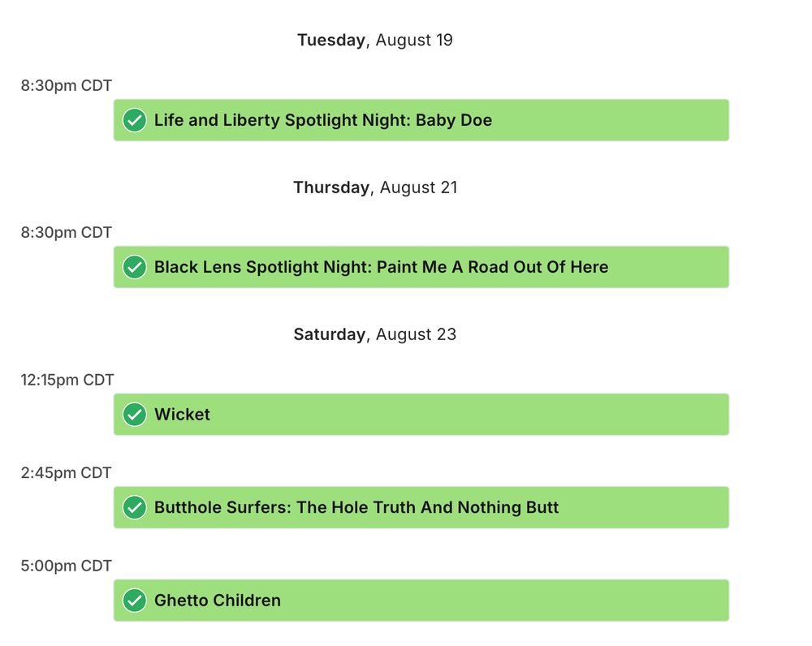
Task: Click the Thursday, August 21 date header
Action: (375, 187)
